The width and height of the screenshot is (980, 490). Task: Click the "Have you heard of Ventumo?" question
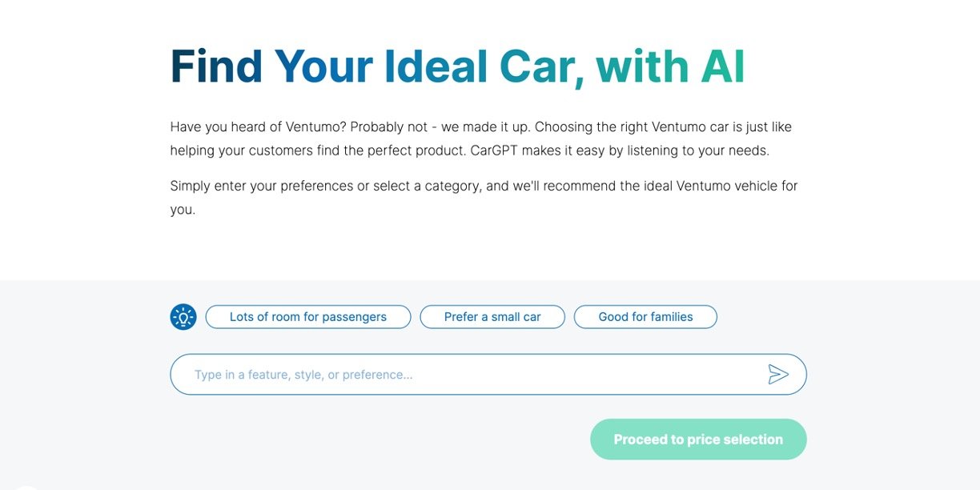pyautogui.click(x=258, y=127)
